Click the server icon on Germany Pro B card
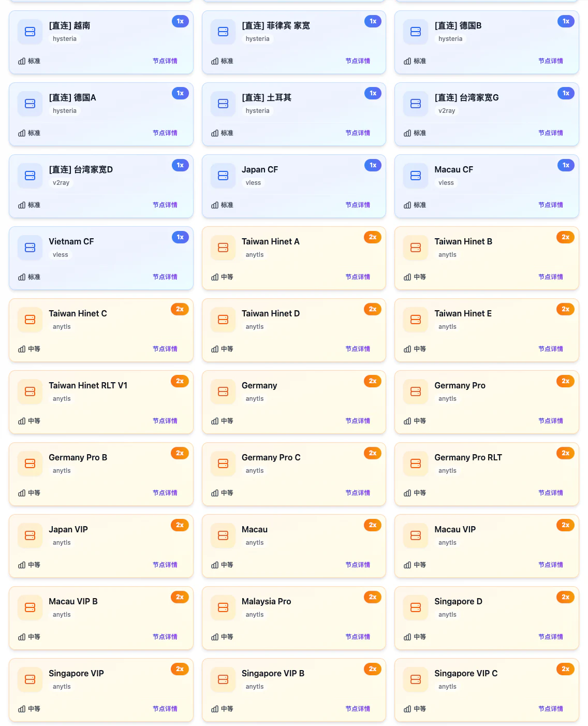Screen dimensions: 588x726 (x=30, y=463)
